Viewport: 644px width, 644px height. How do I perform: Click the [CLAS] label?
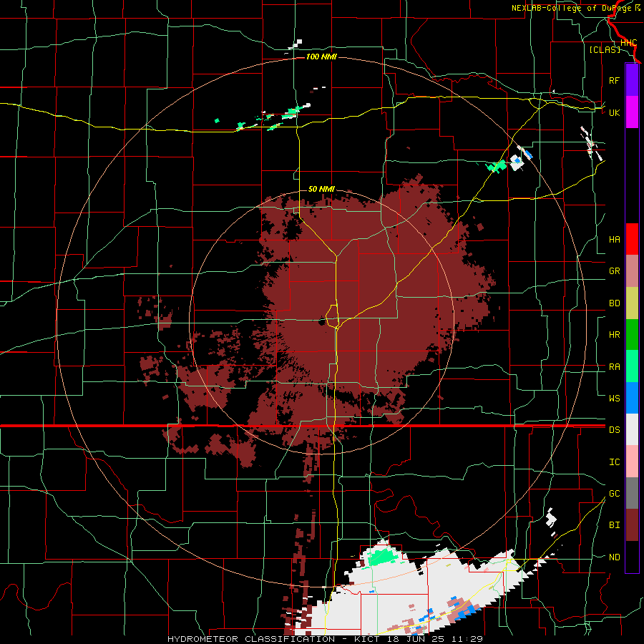coord(605,49)
